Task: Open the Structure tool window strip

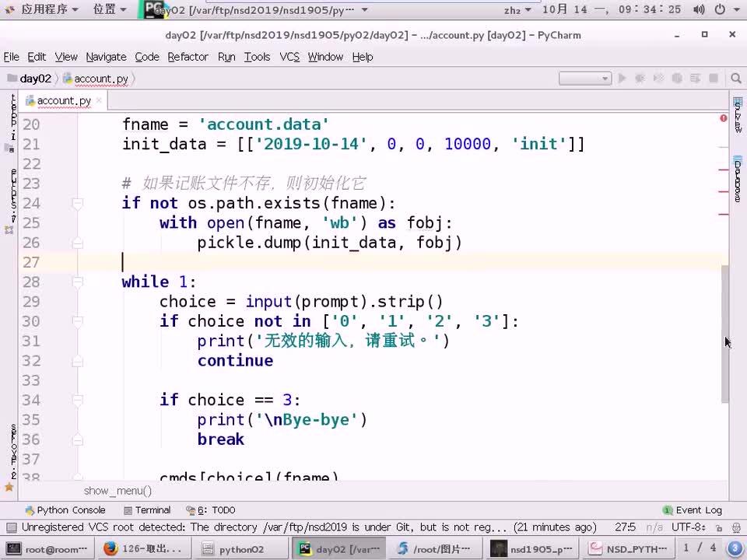Action: coord(12,200)
